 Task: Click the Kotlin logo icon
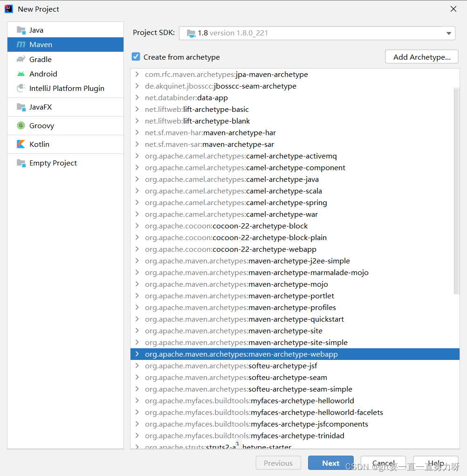[x=21, y=144]
